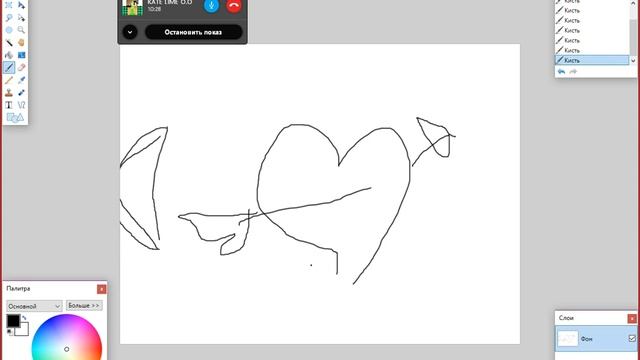The height and width of the screenshot is (360, 640).
Task: Select the Pencil tool
Action: click(x=9, y=80)
